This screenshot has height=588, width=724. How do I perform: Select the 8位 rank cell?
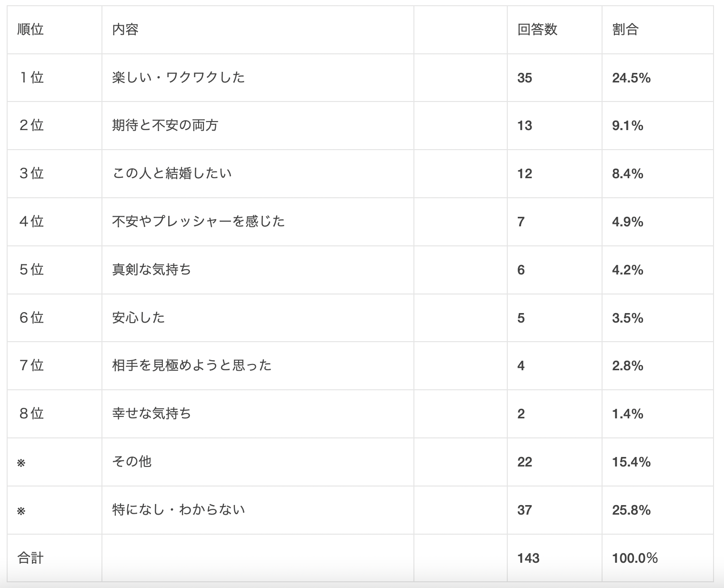point(31,413)
